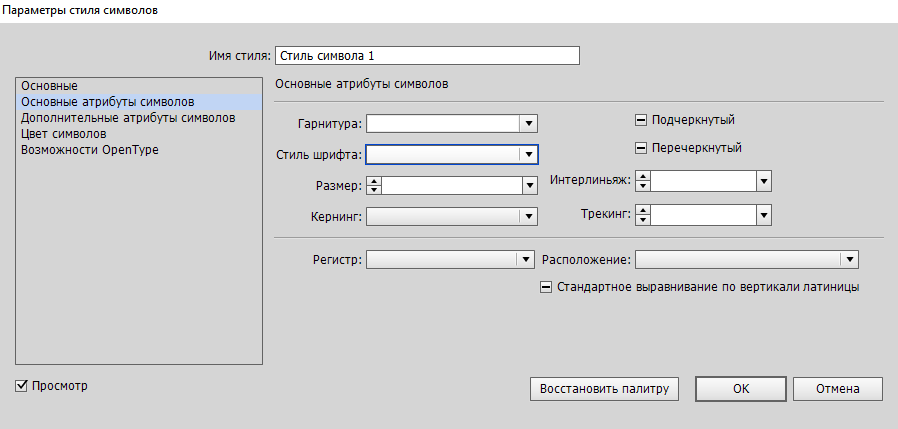Expand the Расположение dropdown
The height and width of the screenshot is (429, 898).
point(849,259)
